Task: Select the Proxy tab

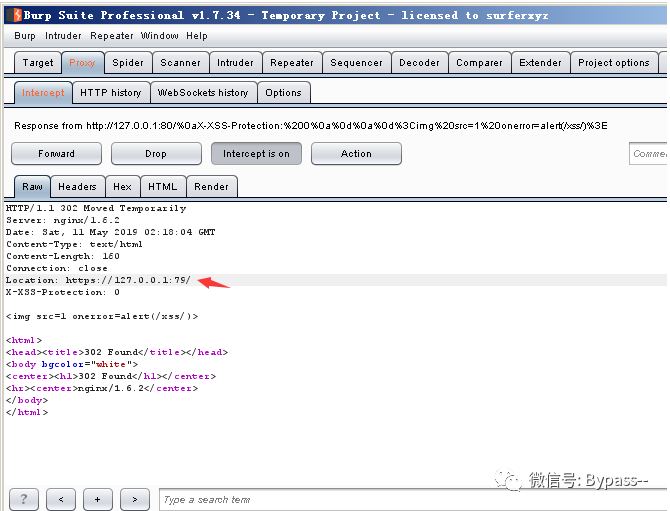Action: (x=82, y=63)
